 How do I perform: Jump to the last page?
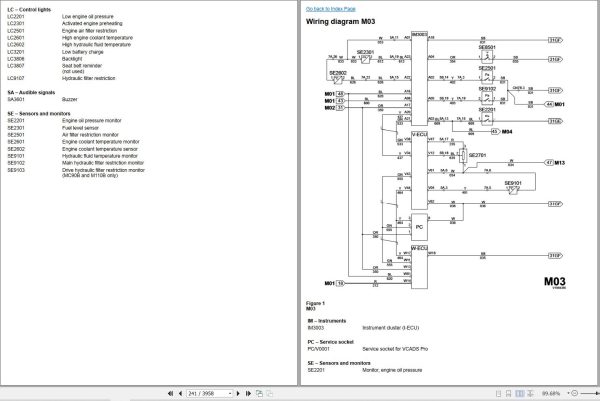[x=248, y=393]
